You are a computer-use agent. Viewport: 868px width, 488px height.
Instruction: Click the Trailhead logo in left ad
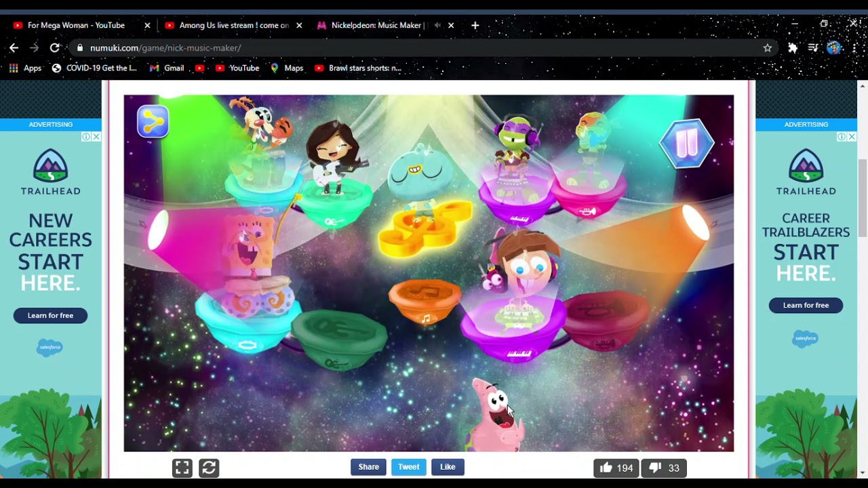point(50,172)
